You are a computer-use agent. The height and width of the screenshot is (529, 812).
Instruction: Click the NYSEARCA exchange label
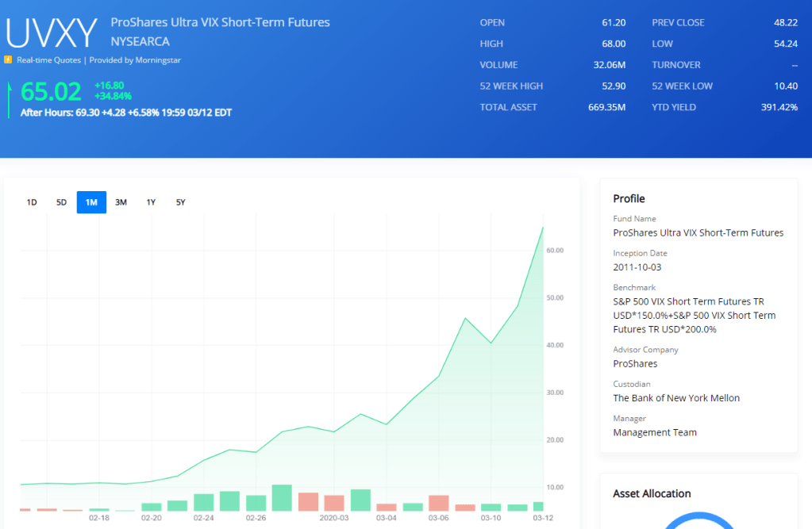tap(140, 41)
